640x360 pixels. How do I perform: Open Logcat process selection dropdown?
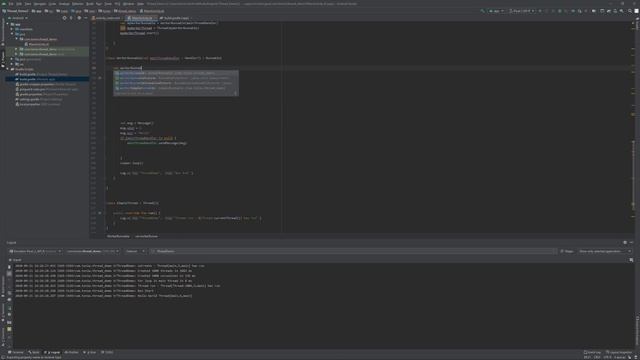click(92, 251)
